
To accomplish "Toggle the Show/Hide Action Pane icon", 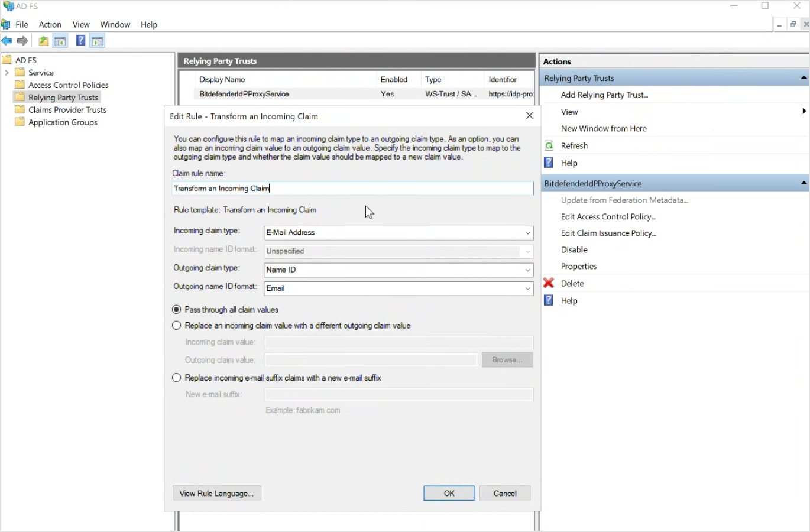I will pos(98,41).
